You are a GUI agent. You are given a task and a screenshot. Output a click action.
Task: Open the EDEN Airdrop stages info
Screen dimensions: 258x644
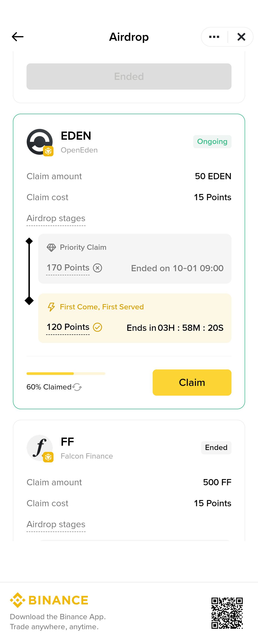click(x=56, y=219)
